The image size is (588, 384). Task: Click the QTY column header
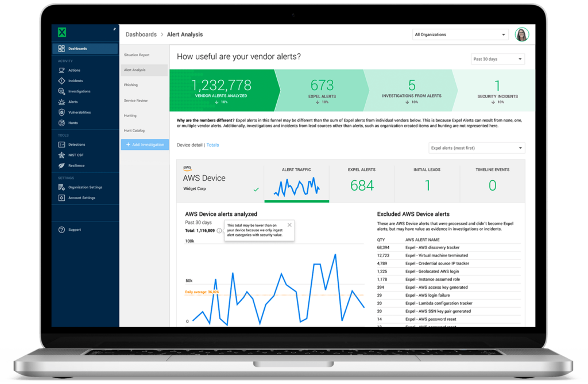[381, 240]
